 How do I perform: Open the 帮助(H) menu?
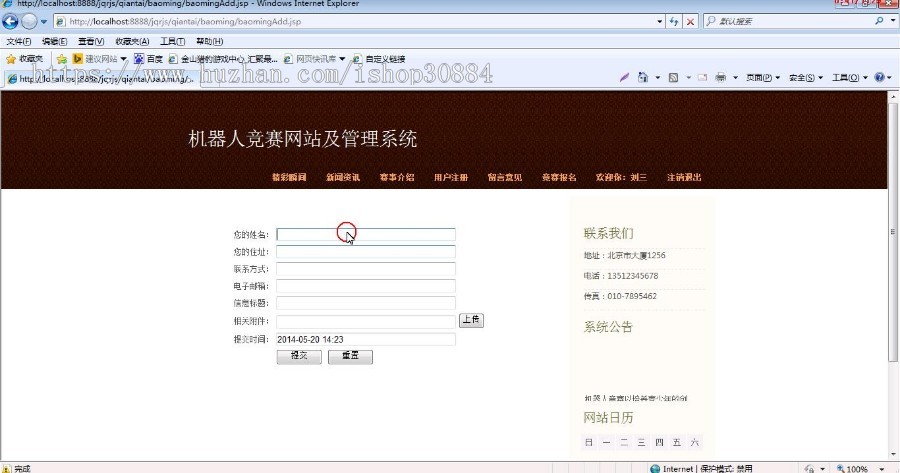(210, 41)
